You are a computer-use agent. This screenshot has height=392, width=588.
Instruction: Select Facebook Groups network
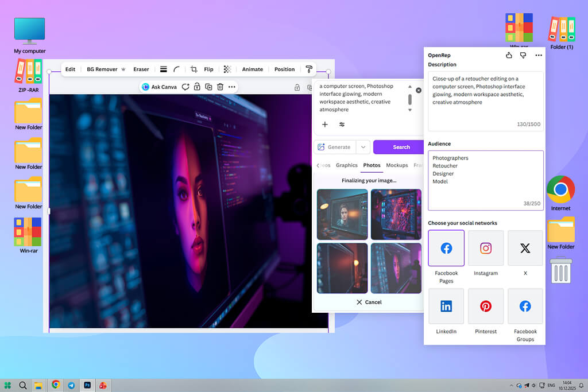[525, 306]
